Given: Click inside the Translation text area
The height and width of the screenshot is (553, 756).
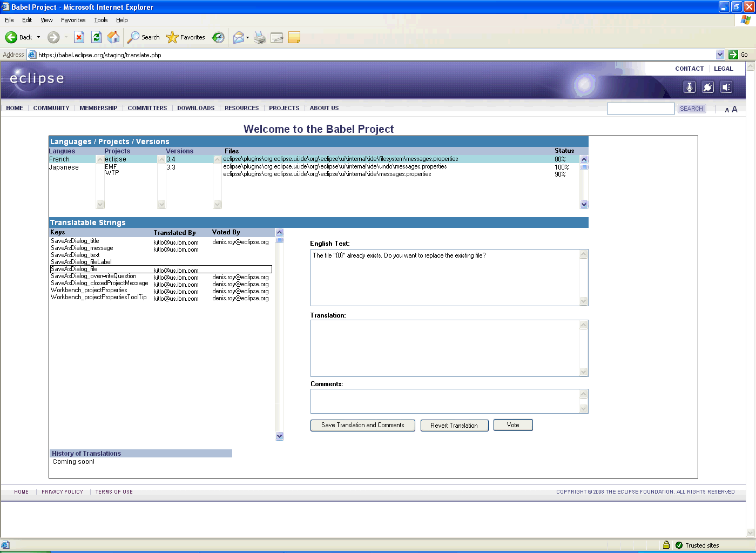Looking at the screenshot, I should (x=444, y=348).
